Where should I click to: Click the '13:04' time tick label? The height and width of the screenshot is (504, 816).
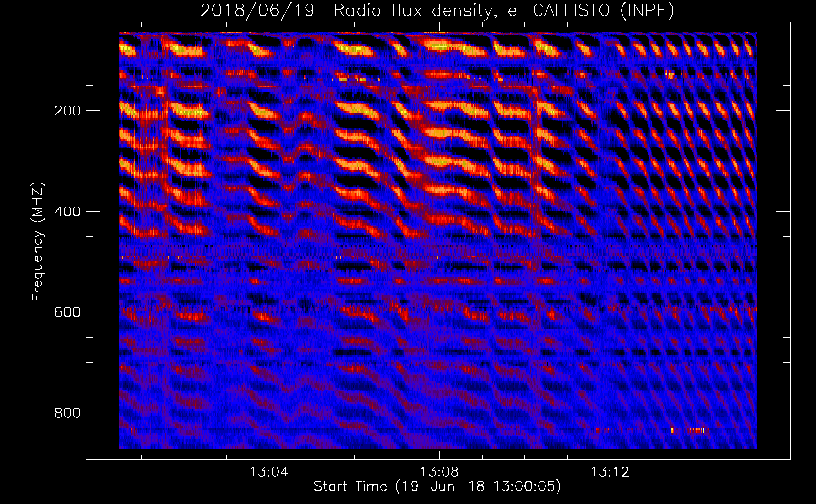click(269, 472)
